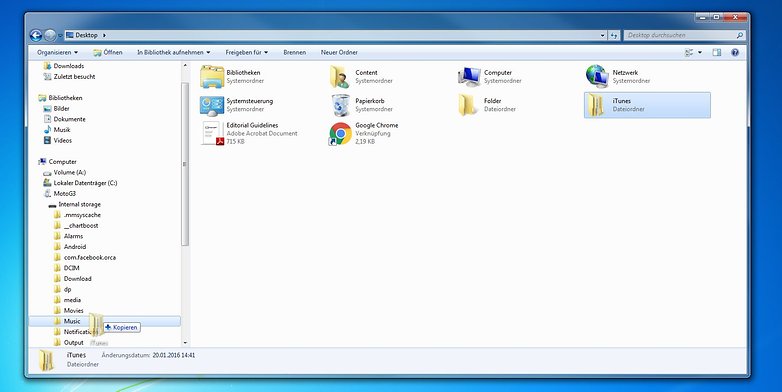
Task: Select the Movies folder
Action: click(69, 311)
